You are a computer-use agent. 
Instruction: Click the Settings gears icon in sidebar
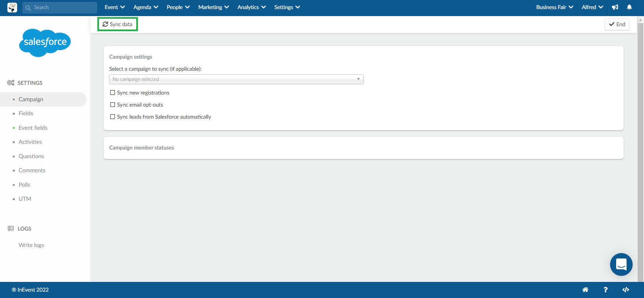pos(11,83)
